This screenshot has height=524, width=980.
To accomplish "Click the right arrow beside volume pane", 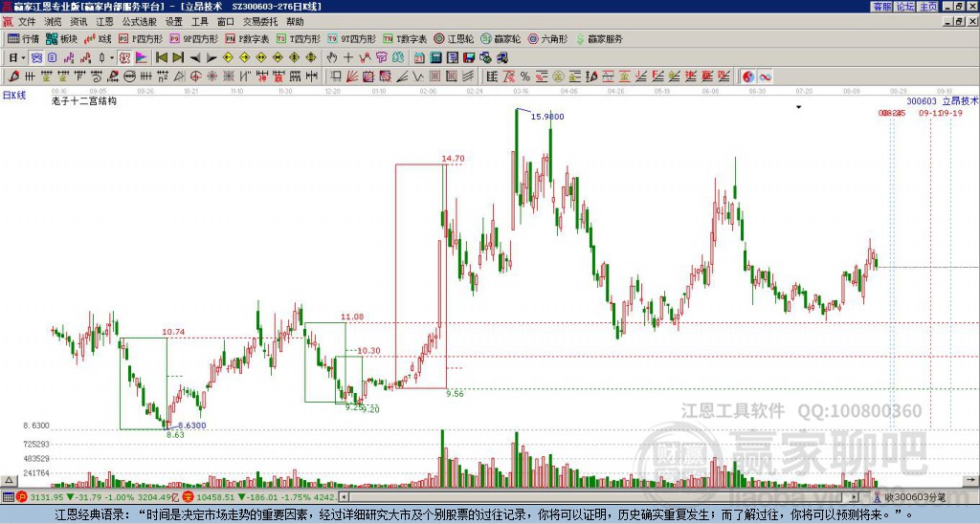I will (970, 480).
